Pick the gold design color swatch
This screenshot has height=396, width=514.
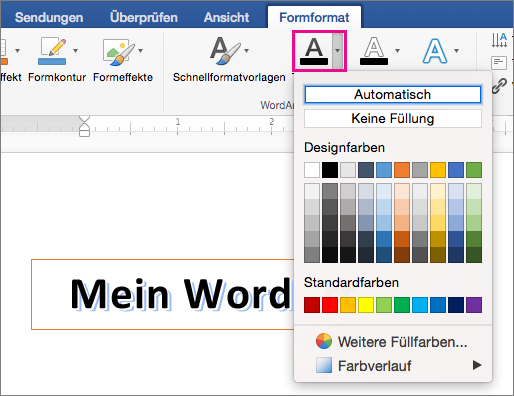coord(438,170)
